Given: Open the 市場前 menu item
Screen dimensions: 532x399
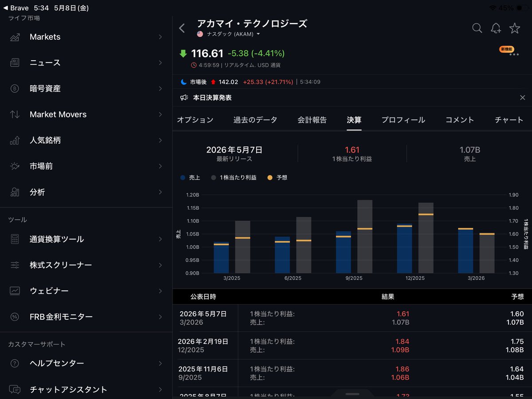Looking at the screenshot, I should (x=86, y=166).
